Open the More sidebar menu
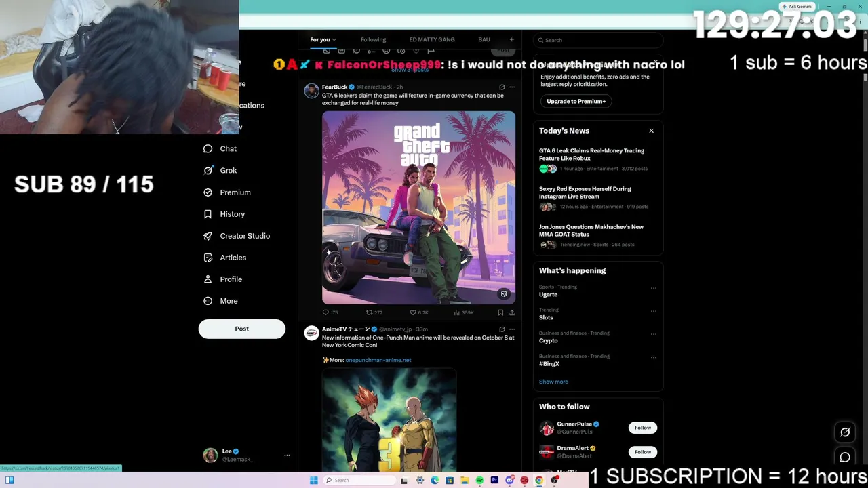The height and width of the screenshot is (488, 868). pos(220,301)
